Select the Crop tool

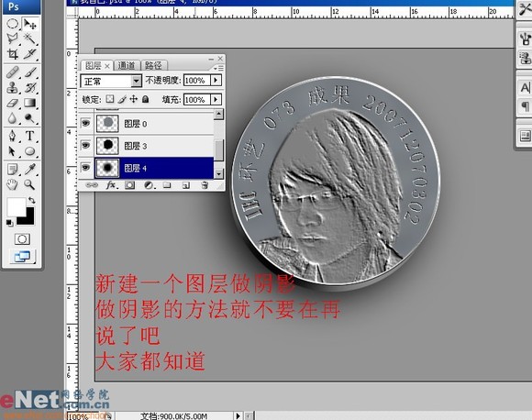point(13,54)
